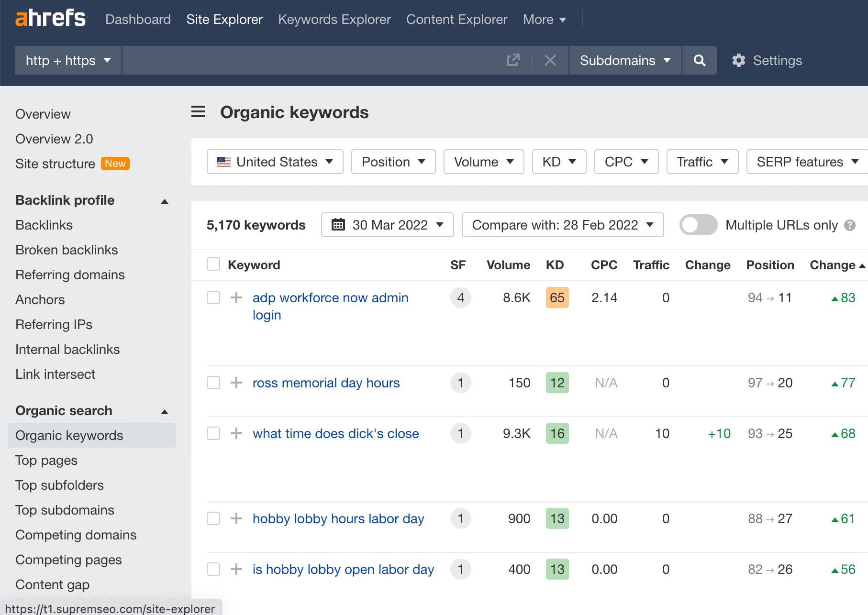This screenshot has height=615, width=868.
Task: Expand adp workforce now admin login row plus
Action: coord(236,297)
